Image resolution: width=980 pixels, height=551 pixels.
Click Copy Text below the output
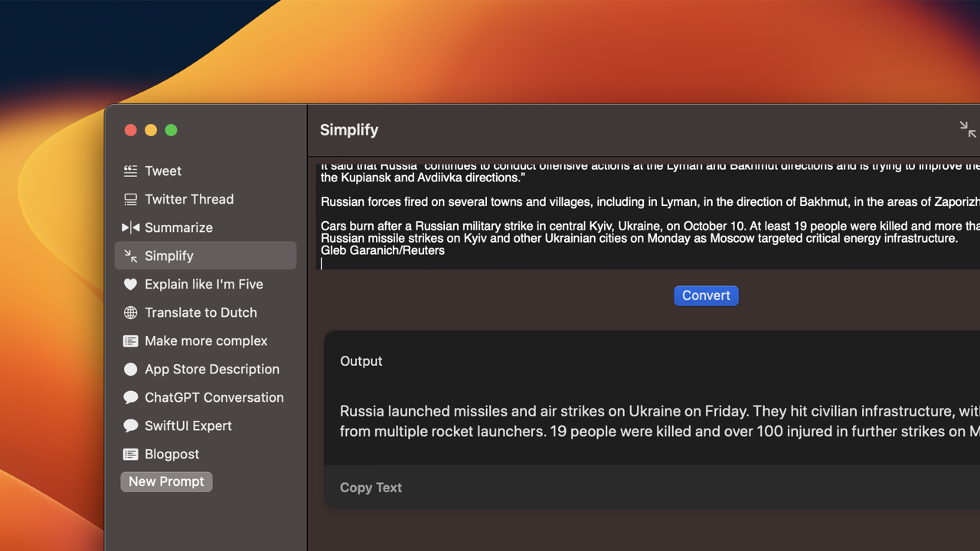(x=371, y=487)
